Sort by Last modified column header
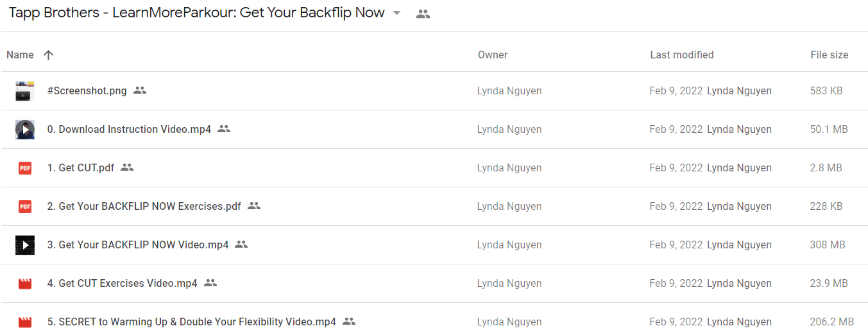 coord(682,55)
